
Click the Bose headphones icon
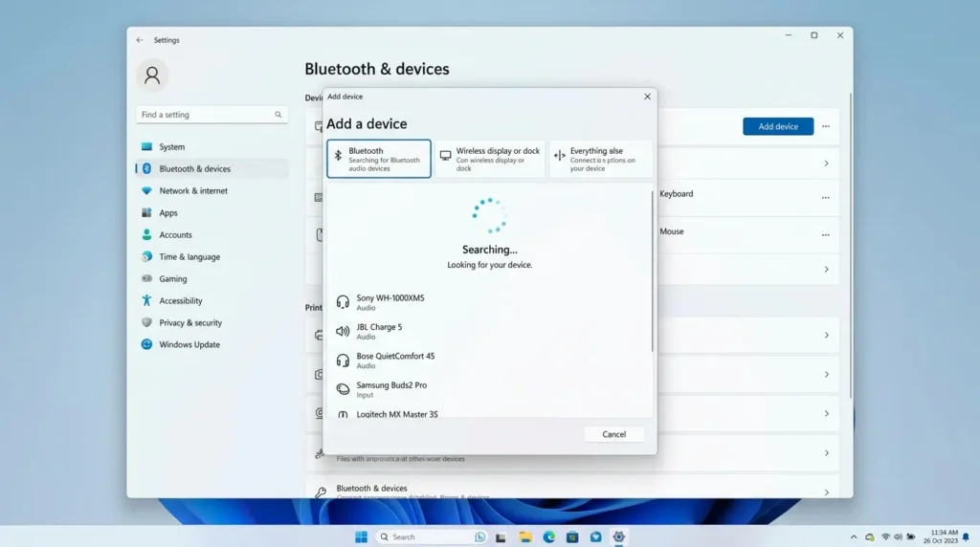click(343, 361)
